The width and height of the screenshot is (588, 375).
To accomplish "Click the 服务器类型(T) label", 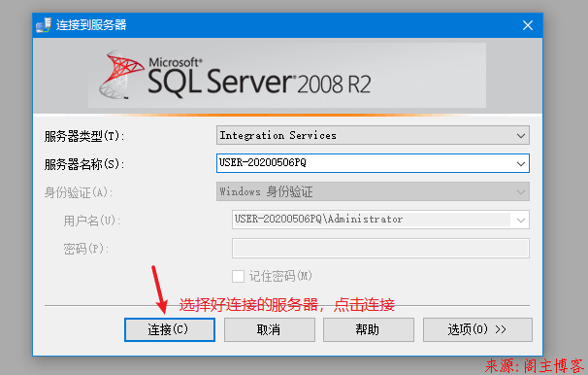I will click(x=84, y=136).
